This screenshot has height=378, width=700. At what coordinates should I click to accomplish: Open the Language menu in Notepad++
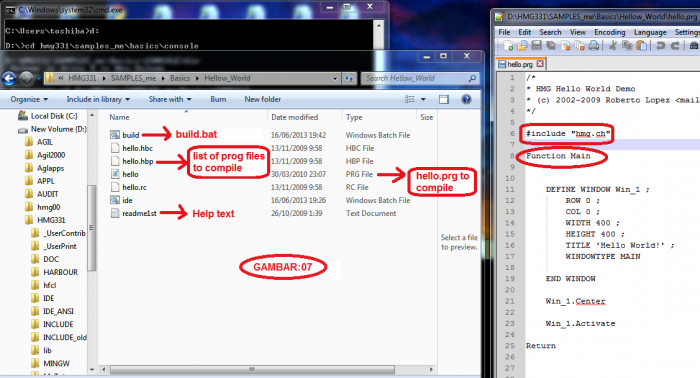pyautogui.click(x=650, y=32)
